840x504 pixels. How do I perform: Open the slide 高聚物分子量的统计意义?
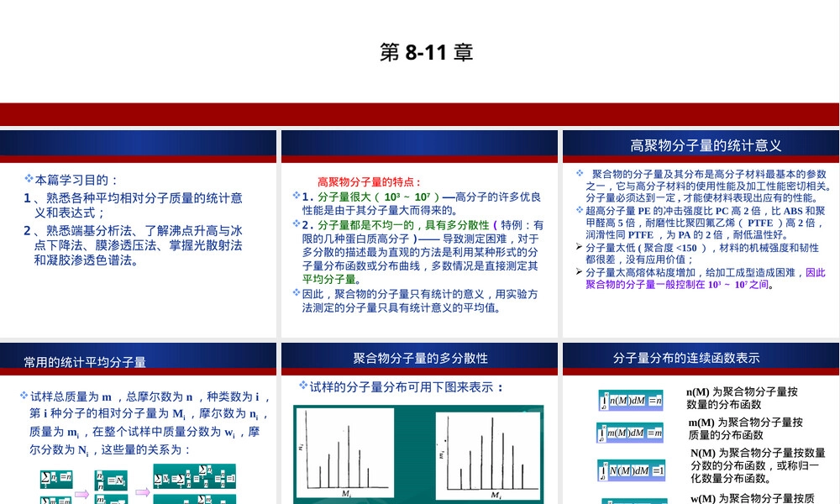[701, 233]
